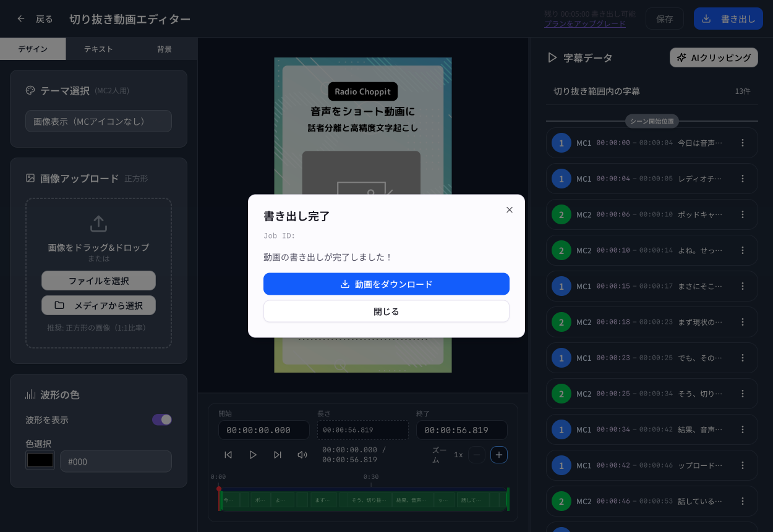Click the 話して… clip on the timeline
773x532 pixels.
coord(473,500)
